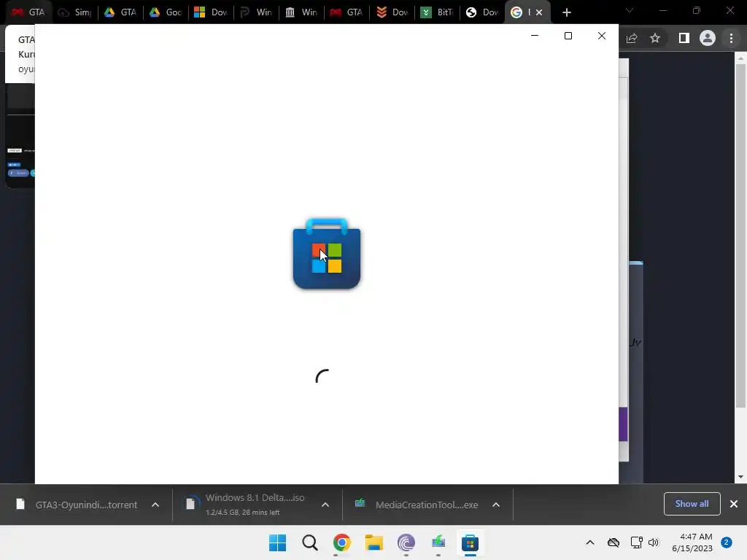Close the downloads bar
Image resolution: width=747 pixels, height=560 pixels.
[x=734, y=504]
